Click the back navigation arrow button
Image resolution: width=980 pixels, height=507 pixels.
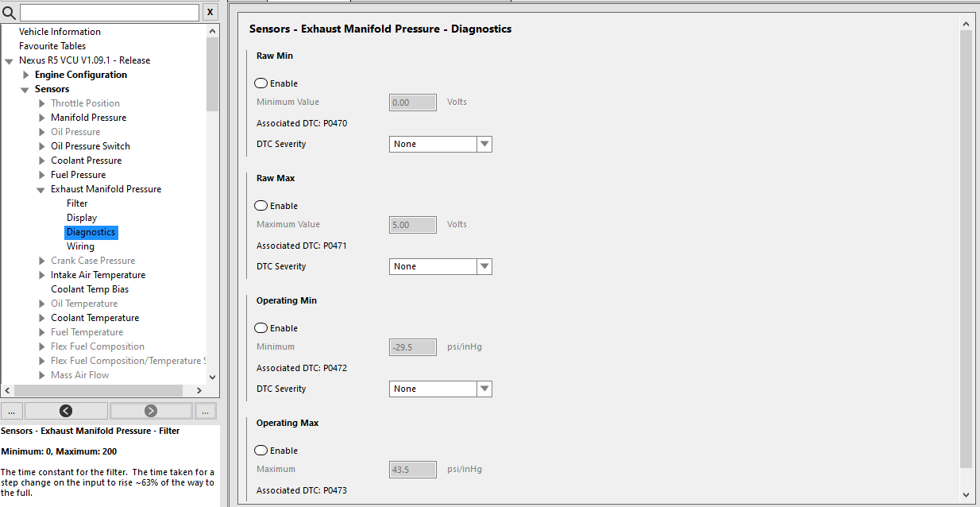66,411
